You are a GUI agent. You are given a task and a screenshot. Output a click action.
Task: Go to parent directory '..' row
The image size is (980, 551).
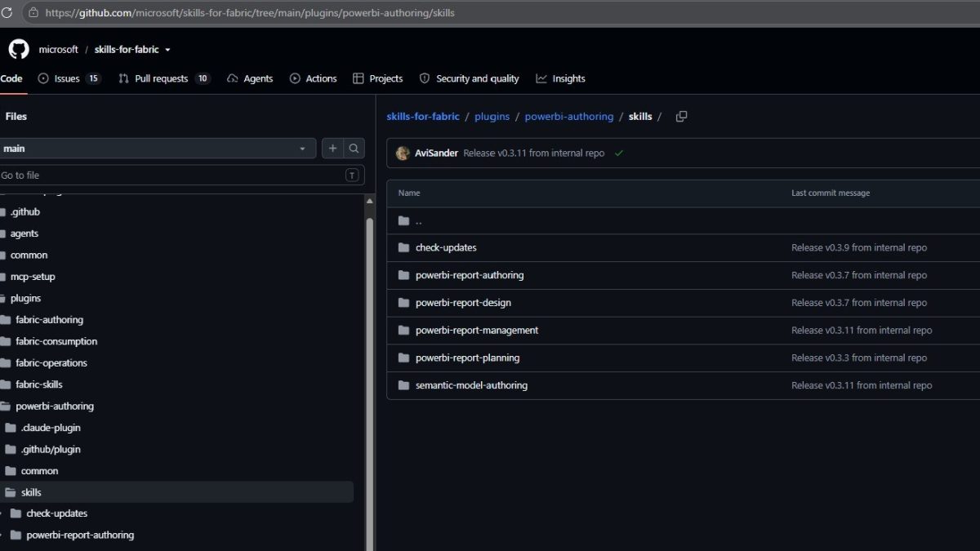click(x=683, y=220)
